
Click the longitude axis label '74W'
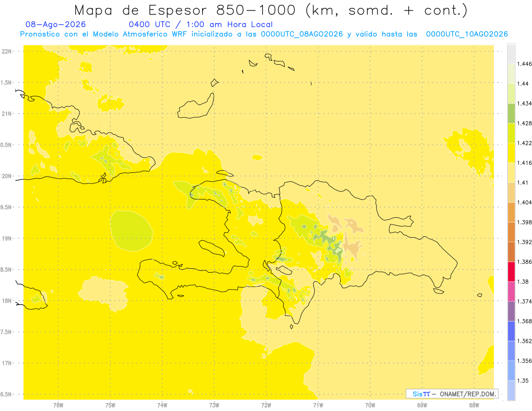162,405
